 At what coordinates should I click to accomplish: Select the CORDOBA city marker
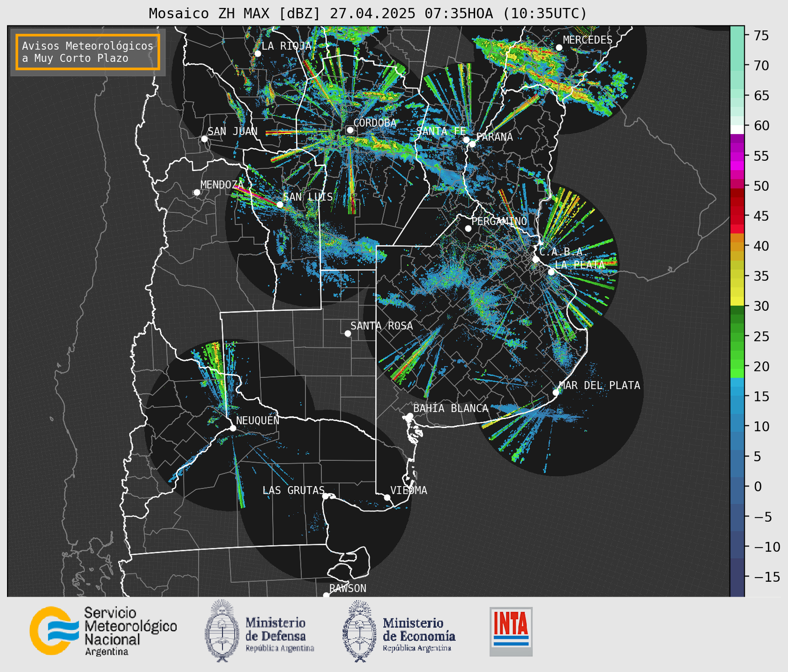[x=350, y=130]
